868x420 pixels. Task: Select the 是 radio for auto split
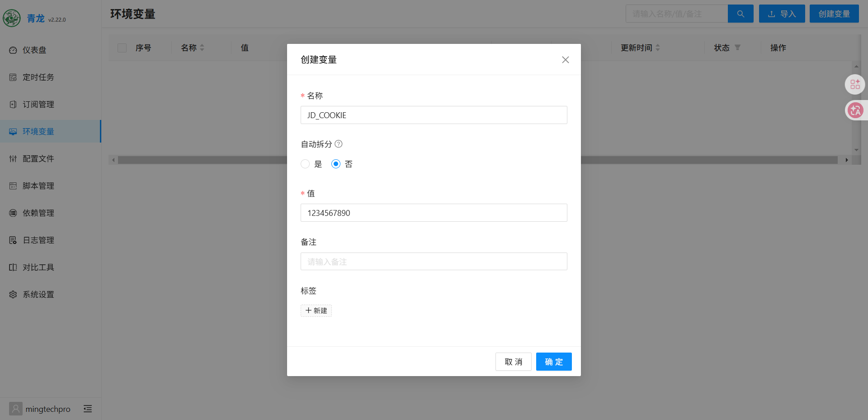(x=305, y=164)
